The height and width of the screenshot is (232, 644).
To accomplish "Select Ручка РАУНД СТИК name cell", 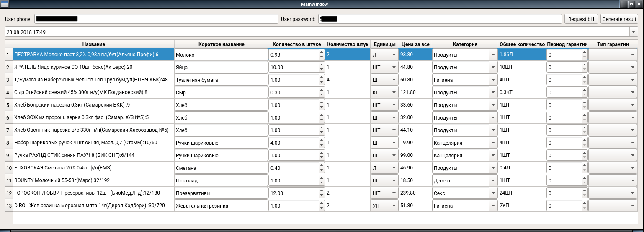I will [x=93, y=155].
